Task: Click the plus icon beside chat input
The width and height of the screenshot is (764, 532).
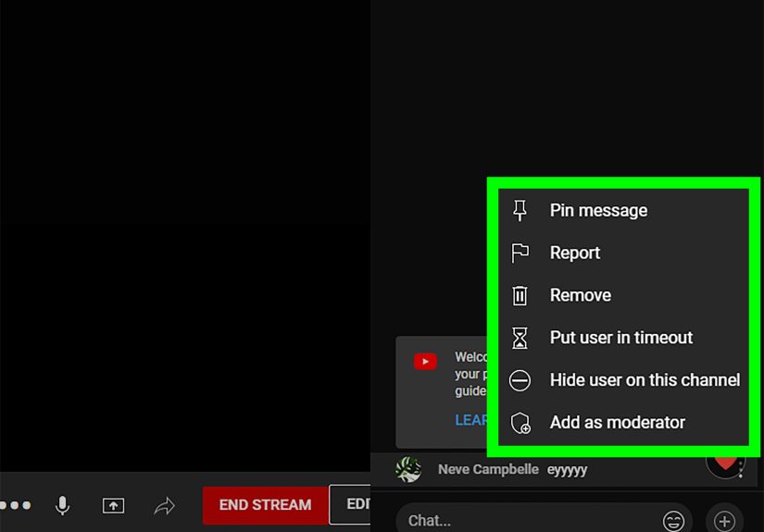Action: [x=724, y=521]
